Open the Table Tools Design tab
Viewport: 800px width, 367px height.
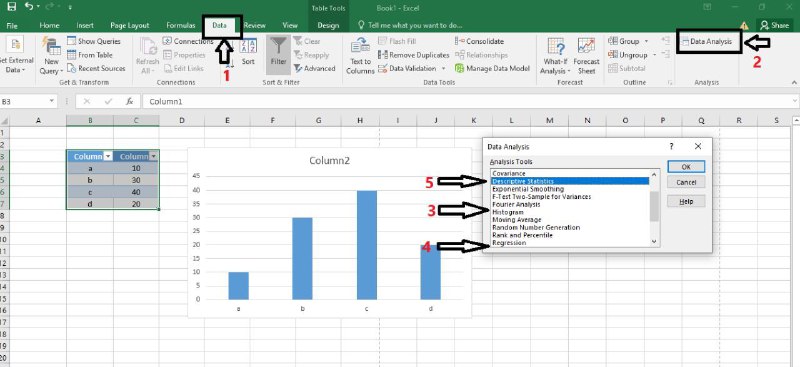coord(328,25)
